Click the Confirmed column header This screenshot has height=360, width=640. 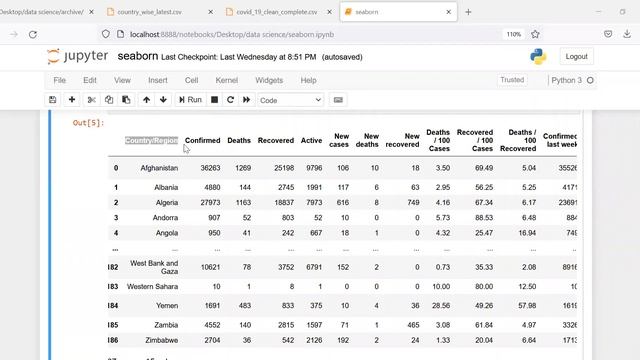click(202, 140)
